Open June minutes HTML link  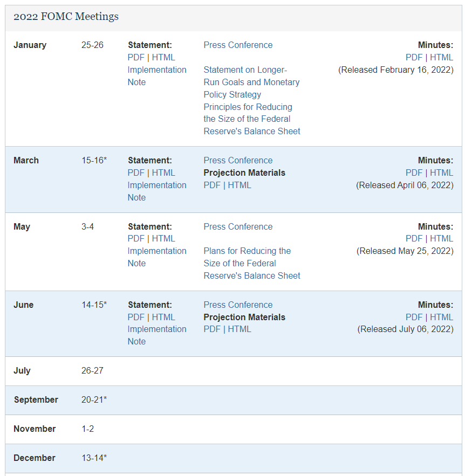(441, 317)
